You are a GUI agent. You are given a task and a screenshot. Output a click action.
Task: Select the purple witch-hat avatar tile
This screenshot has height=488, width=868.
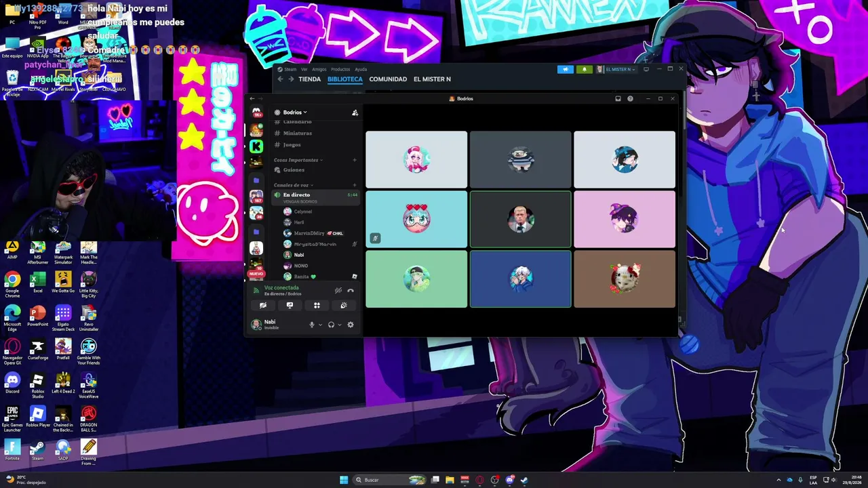(625, 219)
